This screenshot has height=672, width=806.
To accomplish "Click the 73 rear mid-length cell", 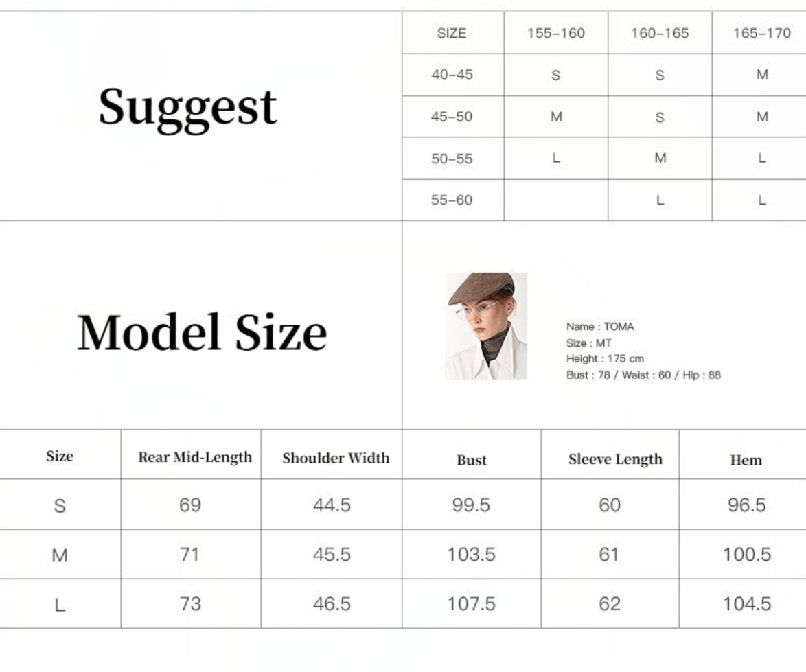I will pos(190,604).
